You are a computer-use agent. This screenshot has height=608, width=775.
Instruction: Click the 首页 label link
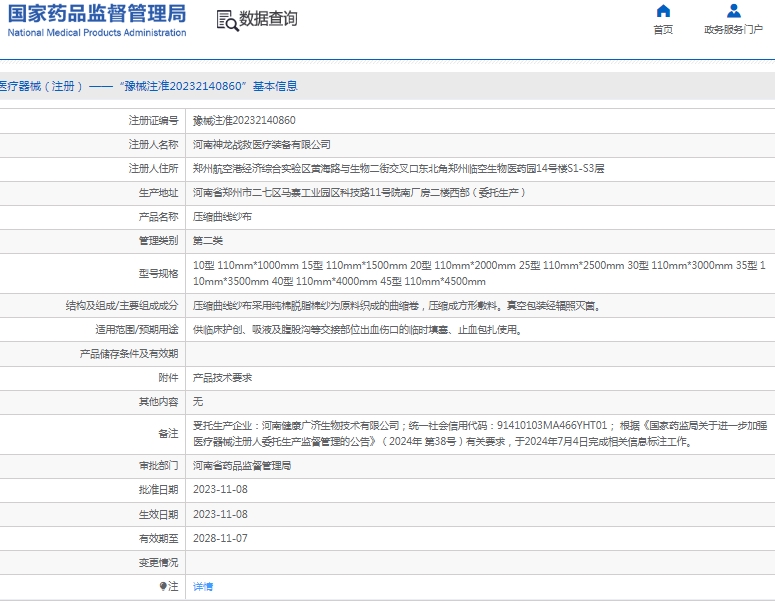663,30
